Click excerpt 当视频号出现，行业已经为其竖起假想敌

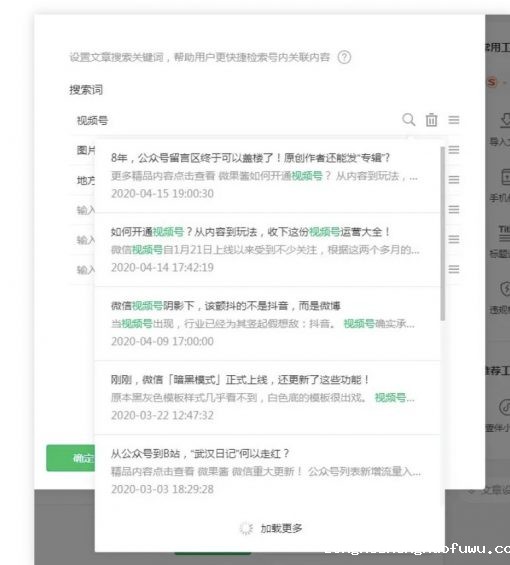coord(263,324)
